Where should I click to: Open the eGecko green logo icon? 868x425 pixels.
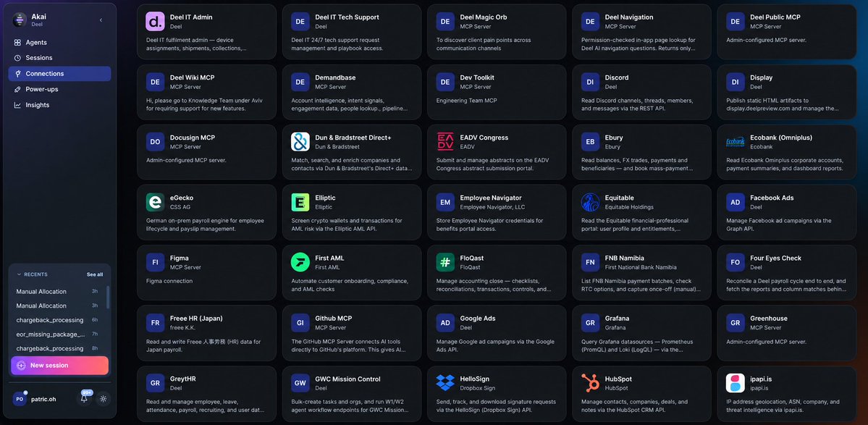click(156, 202)
